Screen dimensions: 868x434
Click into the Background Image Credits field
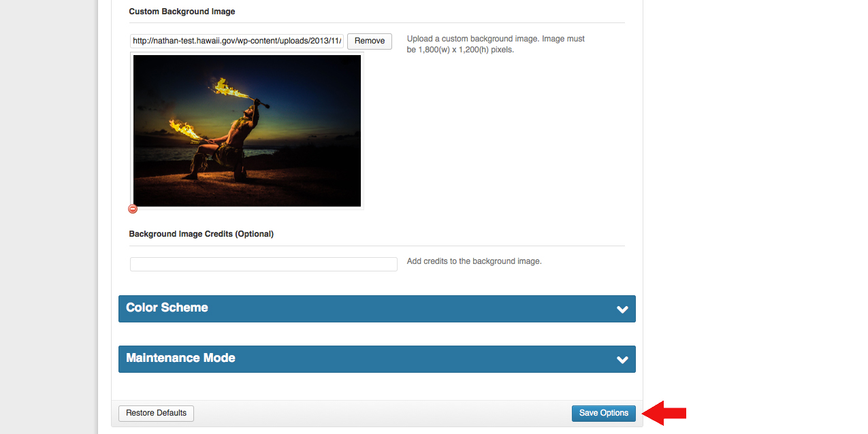click(263, 264)
